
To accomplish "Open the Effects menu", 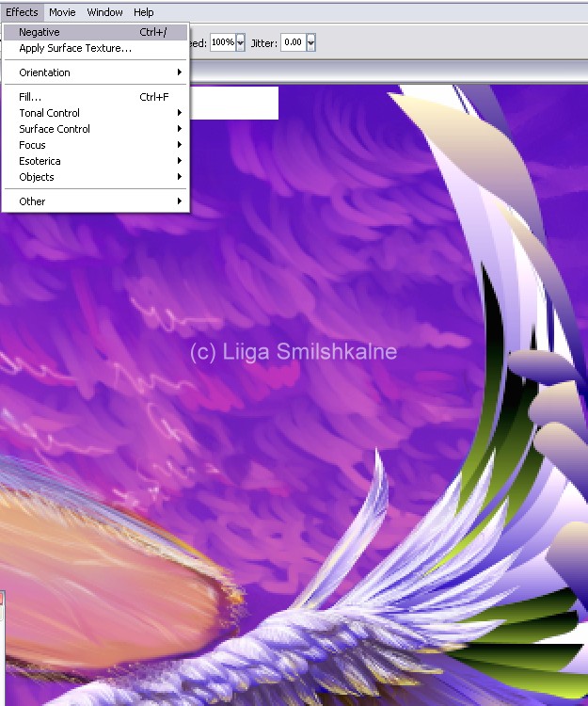I will (x=22, y=12).
